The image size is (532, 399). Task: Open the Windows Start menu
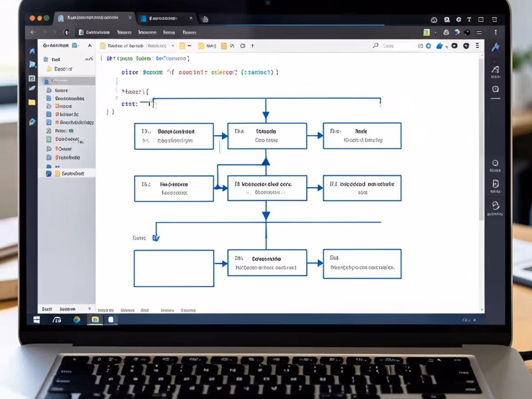pyautogui.click(x=36, y=320)
